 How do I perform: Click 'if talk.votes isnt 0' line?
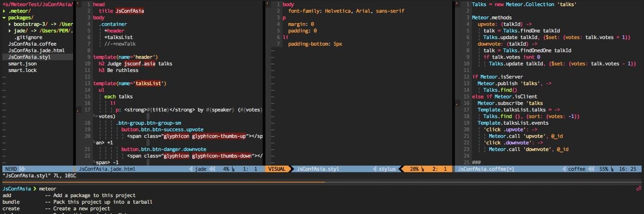[x=512, y=57]
